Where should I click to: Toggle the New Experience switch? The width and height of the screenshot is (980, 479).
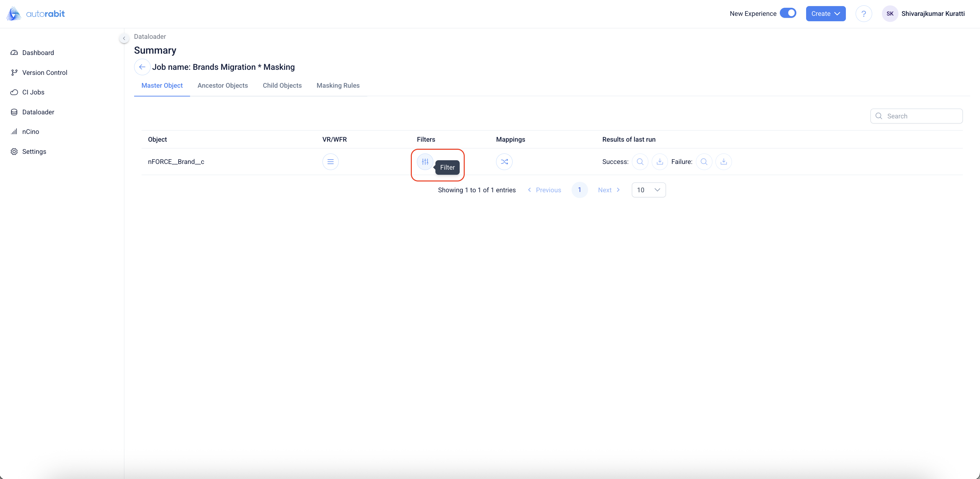click(x=788, y=13)
